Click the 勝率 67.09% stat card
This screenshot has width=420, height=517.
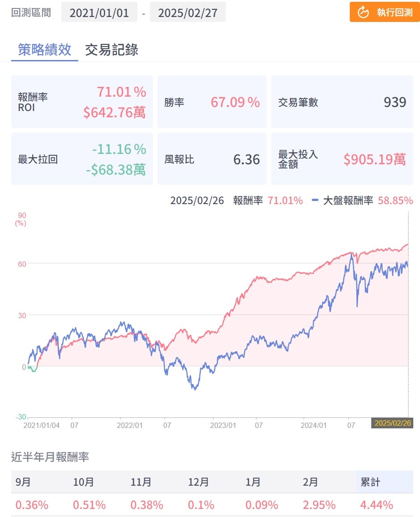coord(212,102)
